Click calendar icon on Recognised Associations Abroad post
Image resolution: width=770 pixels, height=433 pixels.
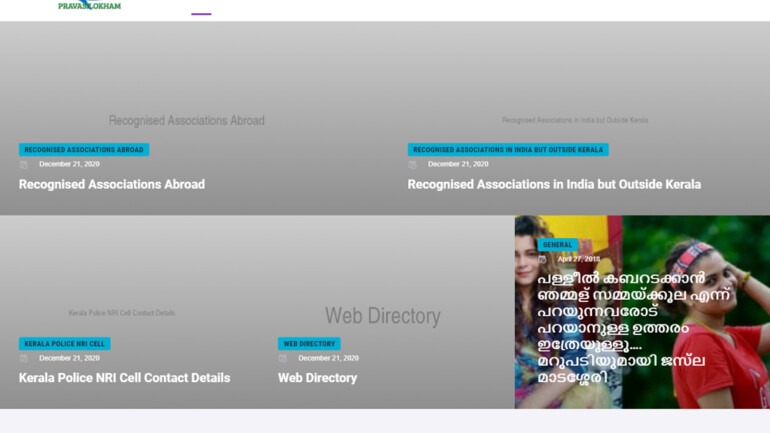coord(24,164)
